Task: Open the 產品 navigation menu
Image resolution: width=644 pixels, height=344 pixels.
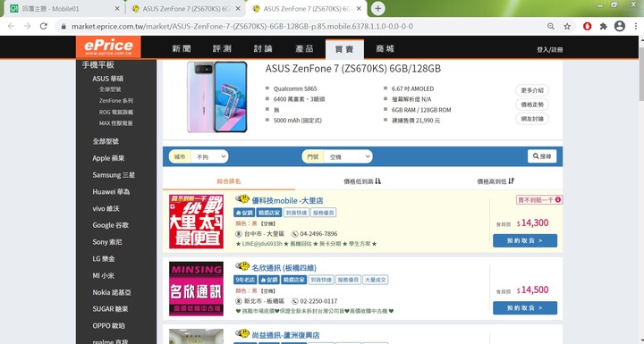Action: click(x=304, y=49)
